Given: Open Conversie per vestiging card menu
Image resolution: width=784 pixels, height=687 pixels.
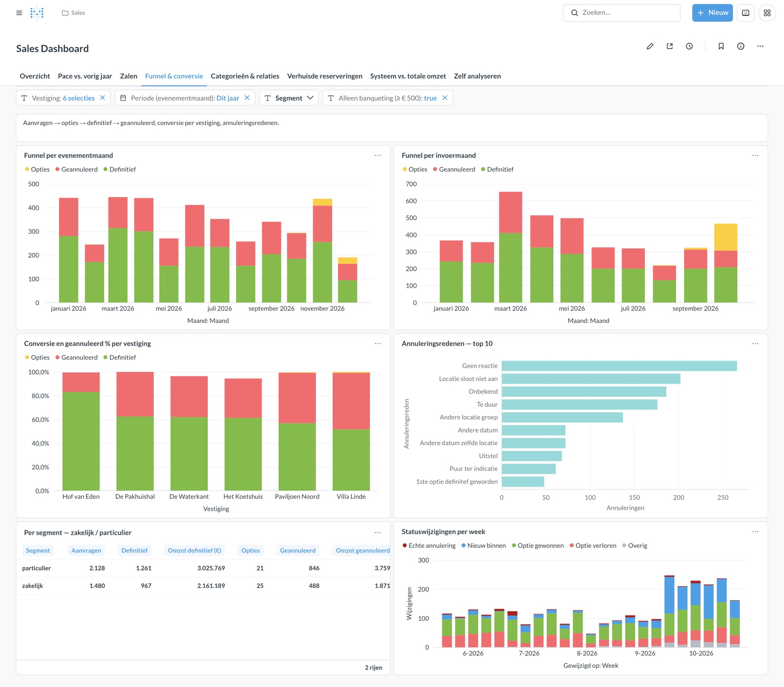Looking at the screenshot, I should 378,343.
